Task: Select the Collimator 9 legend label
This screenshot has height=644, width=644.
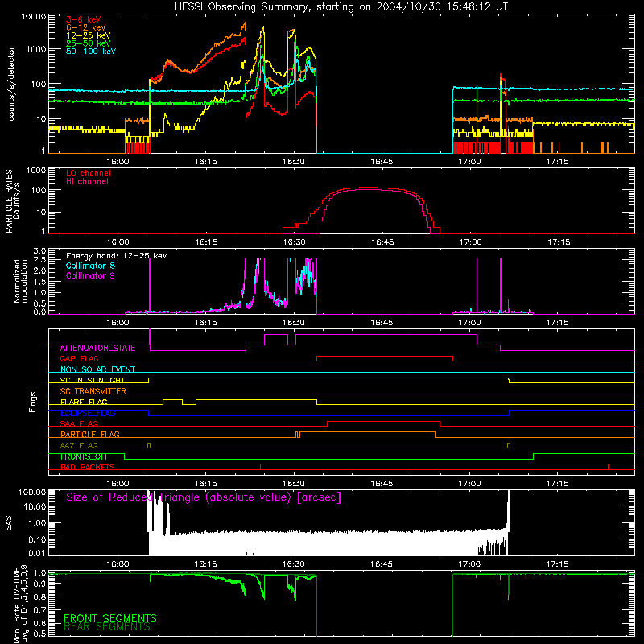Action: tap(90, 275)
